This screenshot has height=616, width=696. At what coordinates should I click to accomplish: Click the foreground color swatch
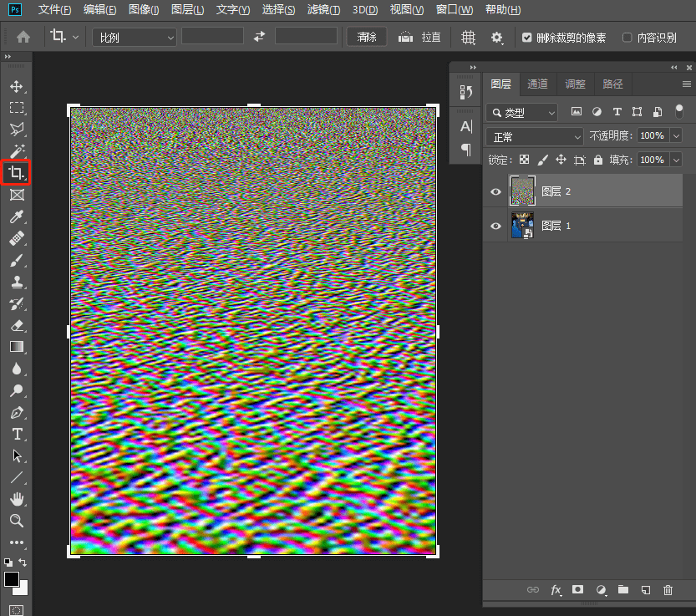[12, 578]
